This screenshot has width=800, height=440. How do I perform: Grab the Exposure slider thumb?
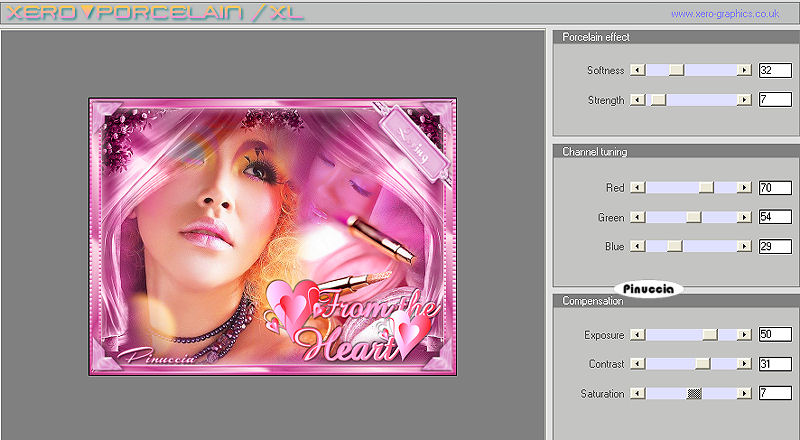(x=710, y=334)
